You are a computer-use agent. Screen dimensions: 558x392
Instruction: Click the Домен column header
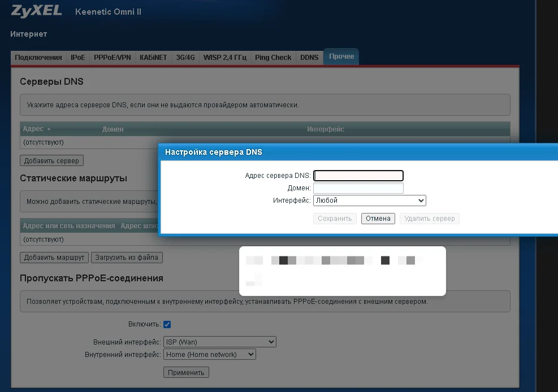coord(113,129)
